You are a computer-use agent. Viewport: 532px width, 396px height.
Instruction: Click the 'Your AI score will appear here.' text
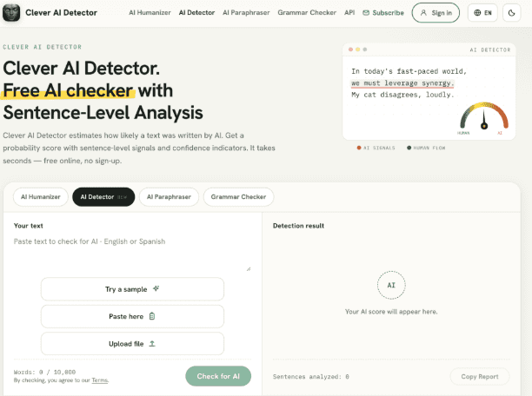coord(391,312)
